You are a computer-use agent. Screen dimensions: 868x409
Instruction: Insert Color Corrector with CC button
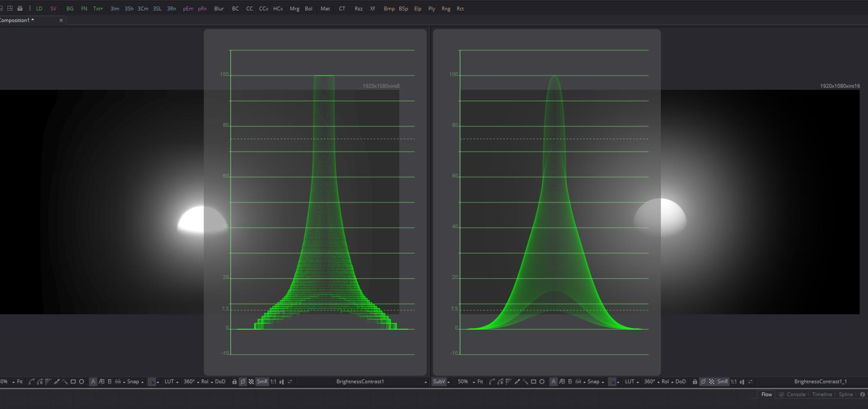pyautogui.click(x=250, y=9)
